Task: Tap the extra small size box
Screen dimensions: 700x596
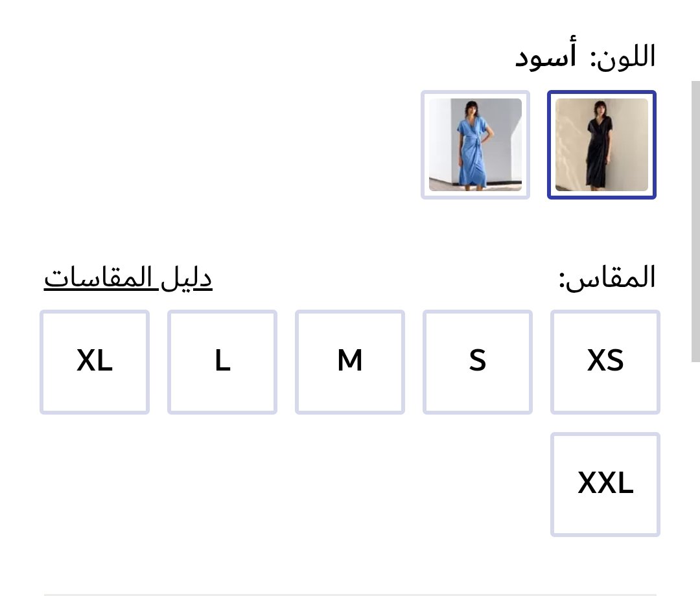Action: click(x=605, y=361)
